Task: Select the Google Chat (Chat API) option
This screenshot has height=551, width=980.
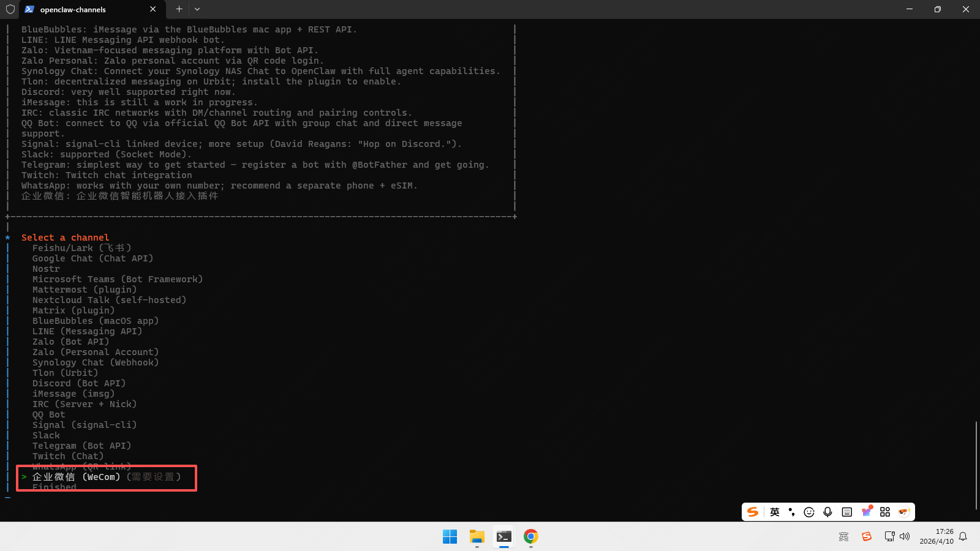Action: coord(93,258)
